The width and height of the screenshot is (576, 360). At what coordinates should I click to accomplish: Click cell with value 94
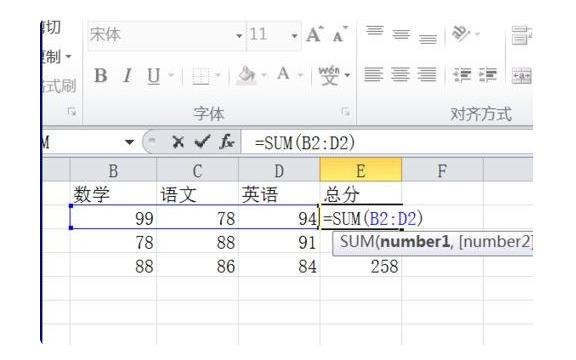[x=279, y=218]
